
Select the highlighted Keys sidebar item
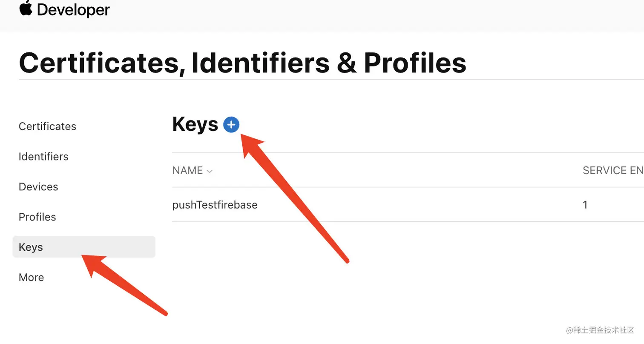31,247
